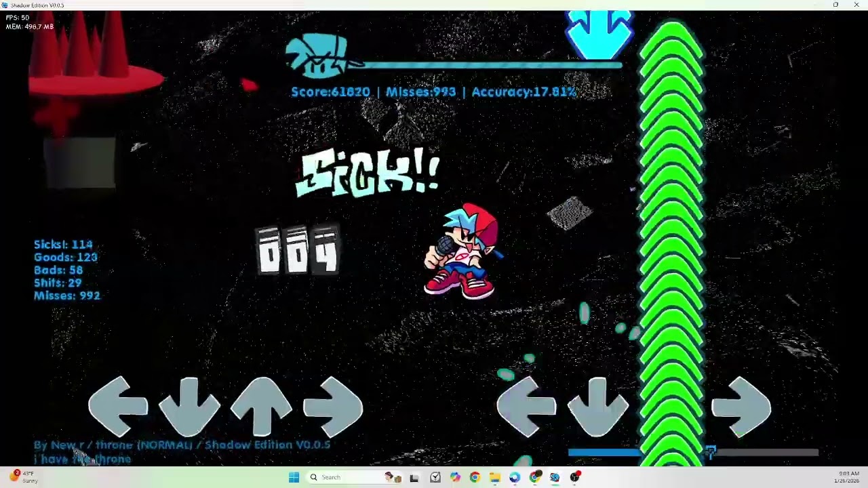Click the Shadow Edition V0.0.5 song credit line
Image resolution: width=868 pixels, height=488 pixels.
point(182,445)
